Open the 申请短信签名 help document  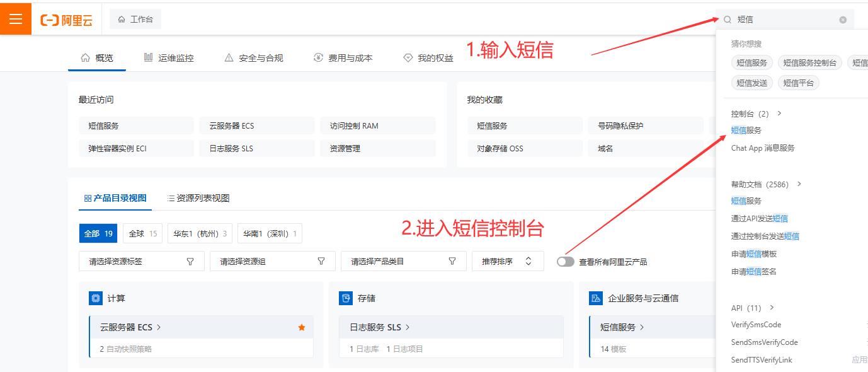[x=754, y=272]
